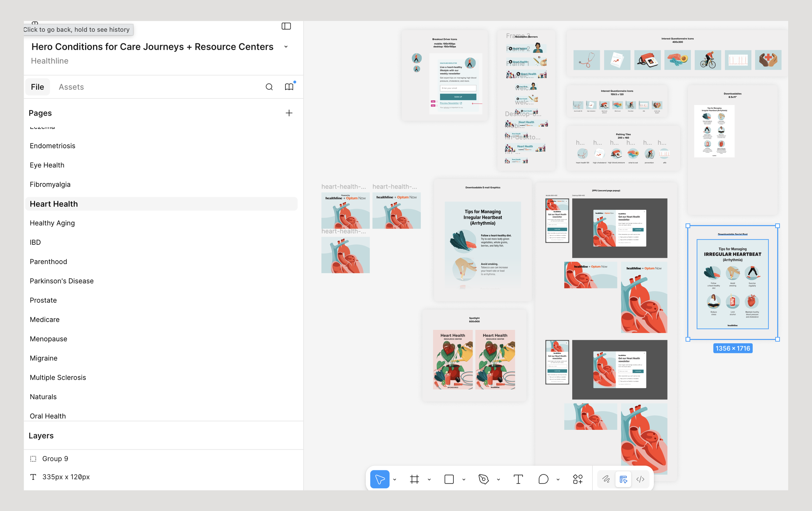Open shape tools dropdown arrow

tap(464, 479)
